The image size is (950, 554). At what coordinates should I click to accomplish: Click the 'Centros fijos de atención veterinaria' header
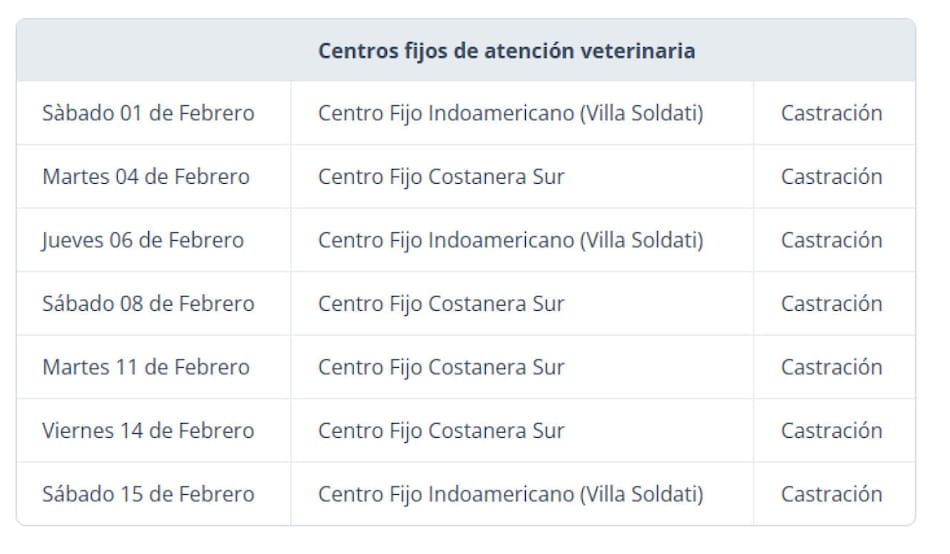[506, 51]
